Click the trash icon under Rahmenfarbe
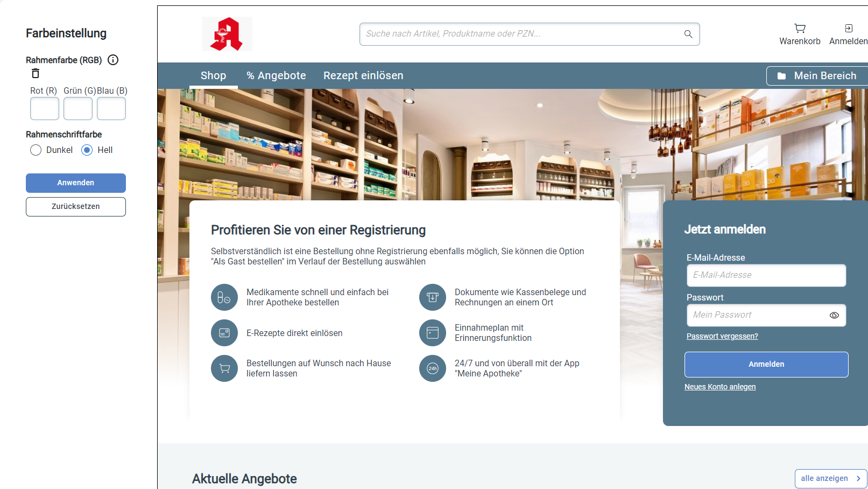 click(36, 74)
